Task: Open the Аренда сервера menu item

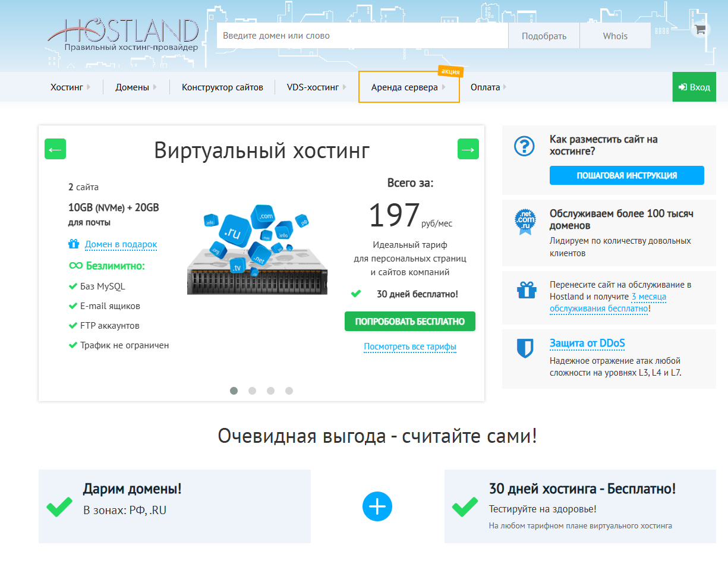Action: click(408, 87)
